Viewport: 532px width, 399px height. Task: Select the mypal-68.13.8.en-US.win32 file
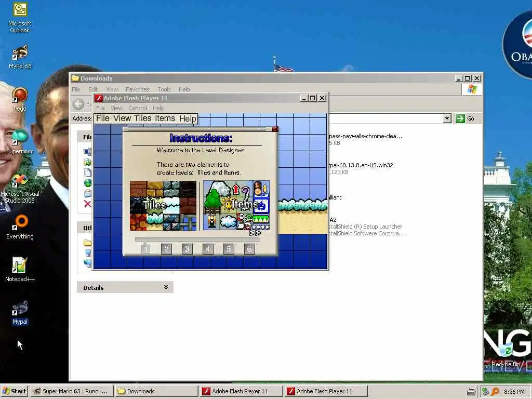361,168
